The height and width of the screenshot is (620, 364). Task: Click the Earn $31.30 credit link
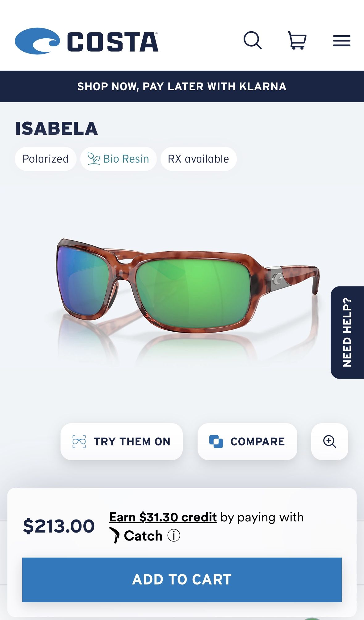pos(163,517)
